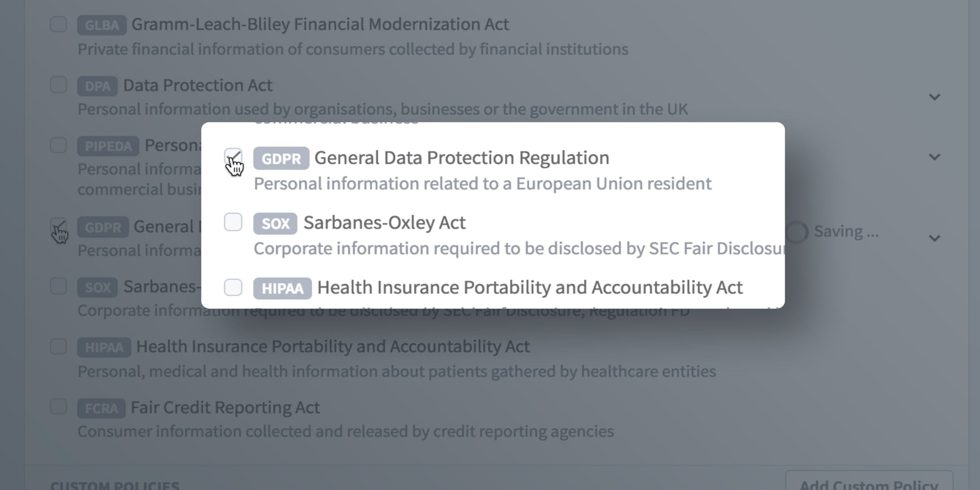Viewport: 980px width, 490px height.
Task: Click the SOX badge in the magnified popup
Action: pyautogui.click(x=275, y=224)
